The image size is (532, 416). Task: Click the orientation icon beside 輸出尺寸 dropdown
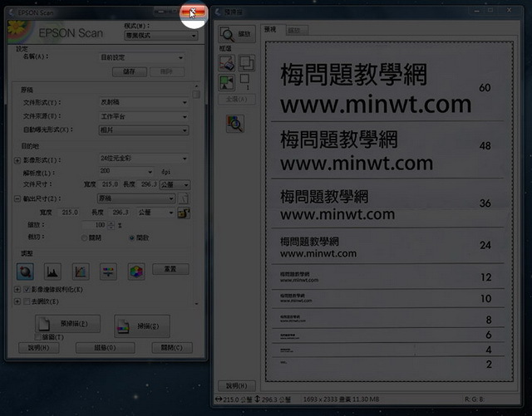(184, 198)
